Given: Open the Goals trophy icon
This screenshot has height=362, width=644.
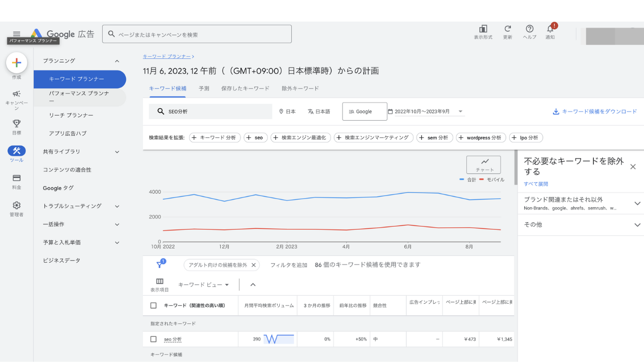Looking at the screenshot, I should pyautogui.click(x=17, y=123).
